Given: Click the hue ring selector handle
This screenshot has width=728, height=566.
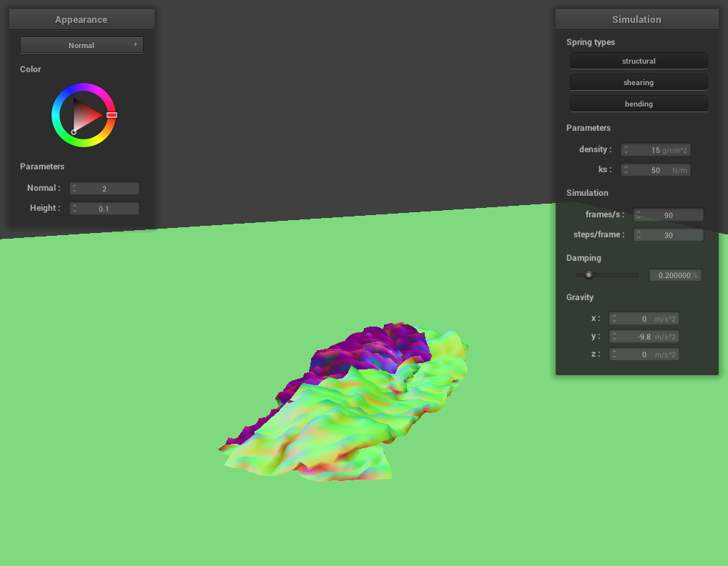Looking at the screenshot, I should (112, 114).
